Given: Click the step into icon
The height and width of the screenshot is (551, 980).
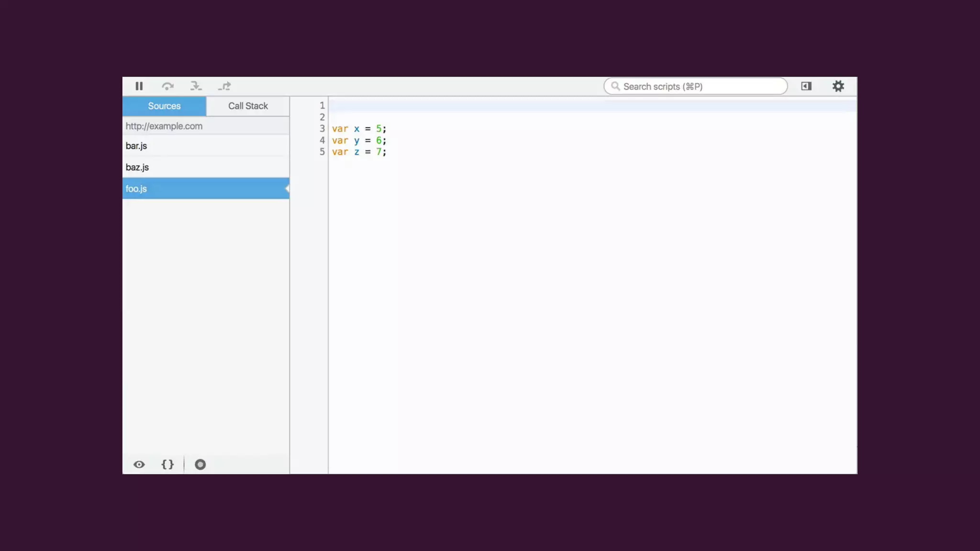Looking at the screenshot, I should (x=196, y=86).
